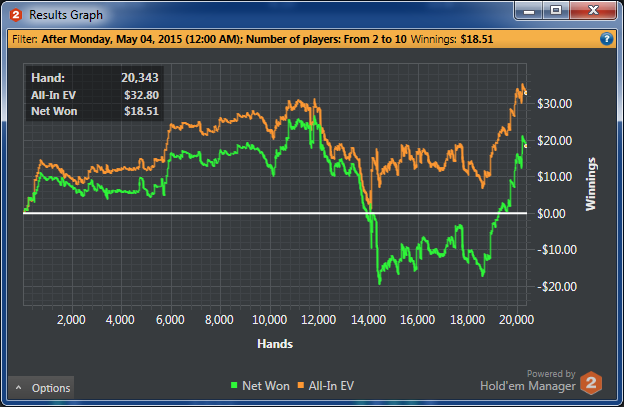Click the 16,000 x-axis label
The width and height of the screenshot is (624, 407).
(417, 320)
